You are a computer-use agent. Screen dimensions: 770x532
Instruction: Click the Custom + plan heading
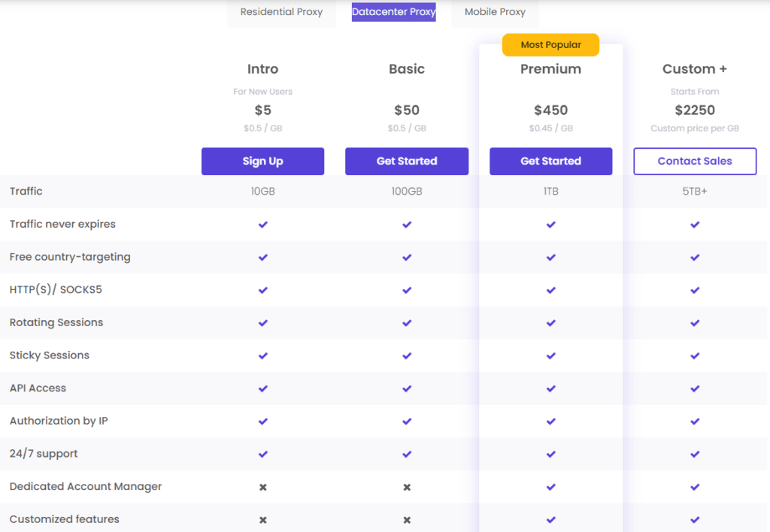[x=695, y=68]
